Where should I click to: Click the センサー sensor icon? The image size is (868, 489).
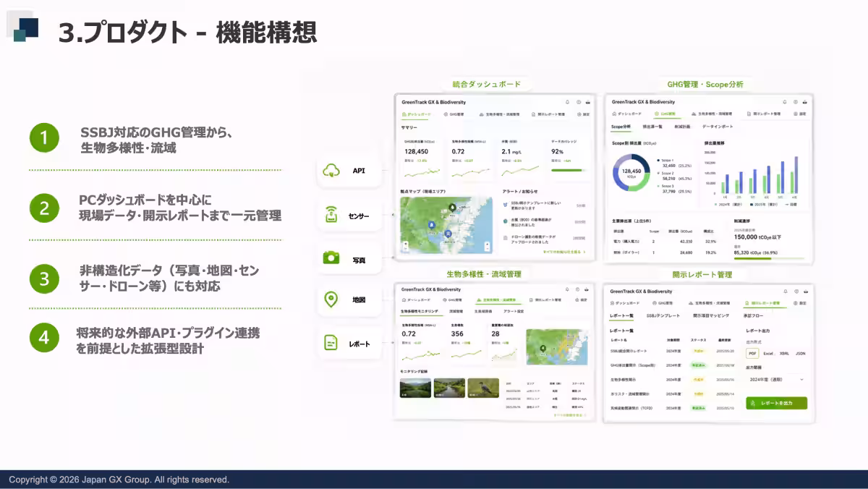click(x=331, y=215)
